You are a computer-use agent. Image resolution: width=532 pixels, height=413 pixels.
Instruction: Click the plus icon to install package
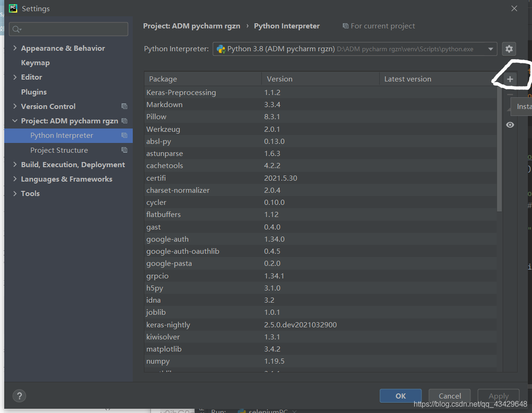pos(510,79)
